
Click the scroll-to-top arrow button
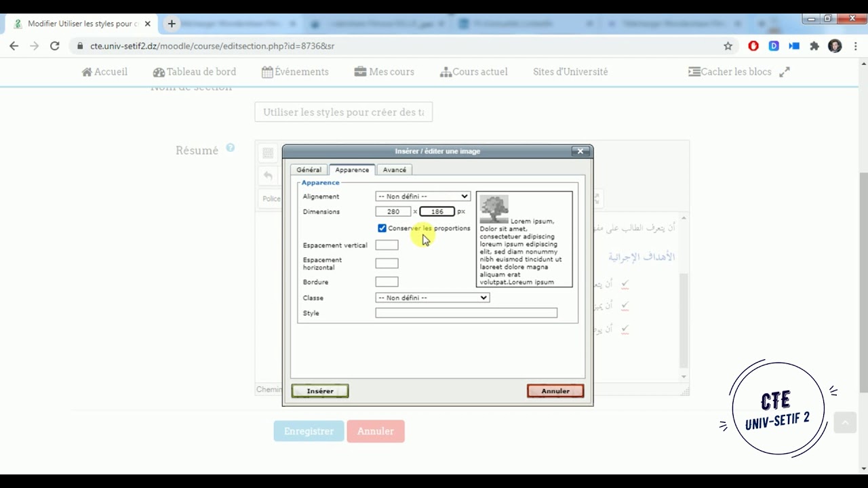pos(845,422)
